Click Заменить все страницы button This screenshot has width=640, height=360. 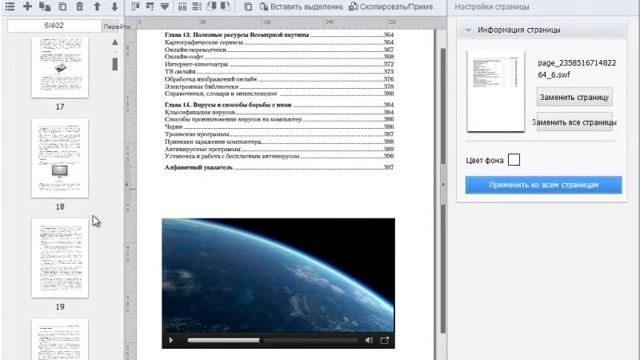click(x=574, y=122)
